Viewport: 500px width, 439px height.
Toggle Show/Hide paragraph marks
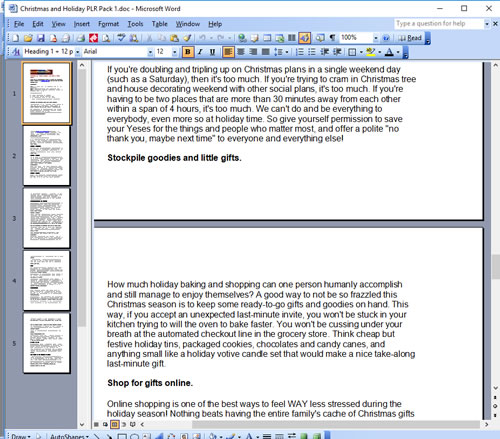pos(332,38)
